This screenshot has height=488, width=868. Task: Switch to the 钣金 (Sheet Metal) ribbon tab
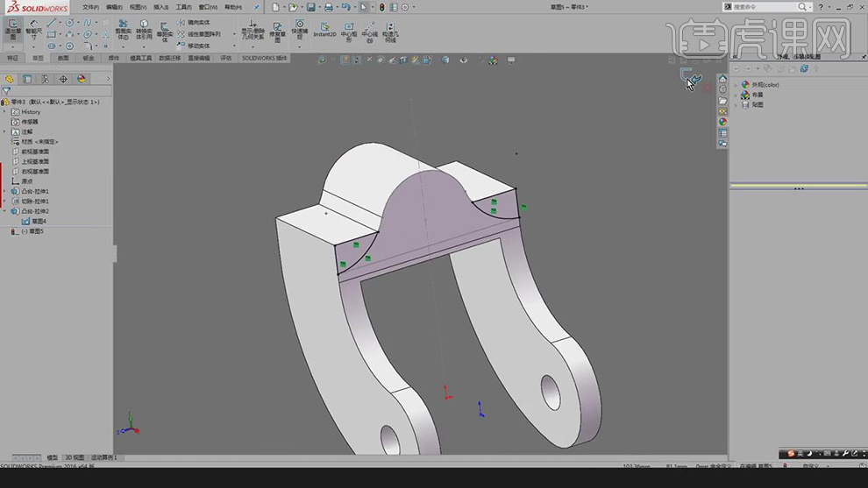pyautogui.click(x=89, y=58)
